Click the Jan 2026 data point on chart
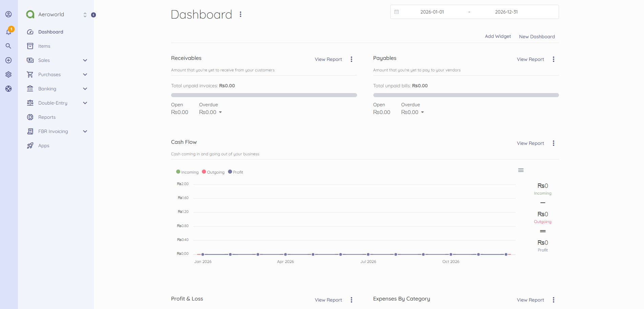The image size is (644, 309). pyautogui.click(x=203, y=254)
